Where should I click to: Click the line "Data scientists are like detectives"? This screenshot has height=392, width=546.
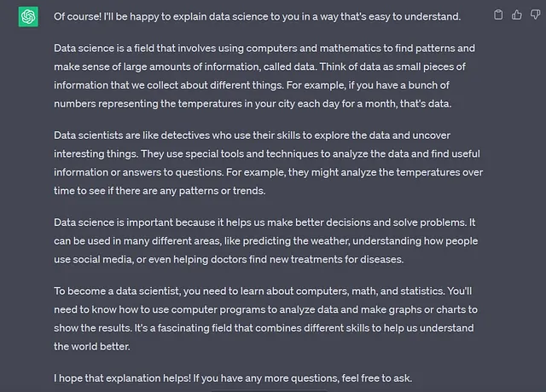click(x=253, y=135)
